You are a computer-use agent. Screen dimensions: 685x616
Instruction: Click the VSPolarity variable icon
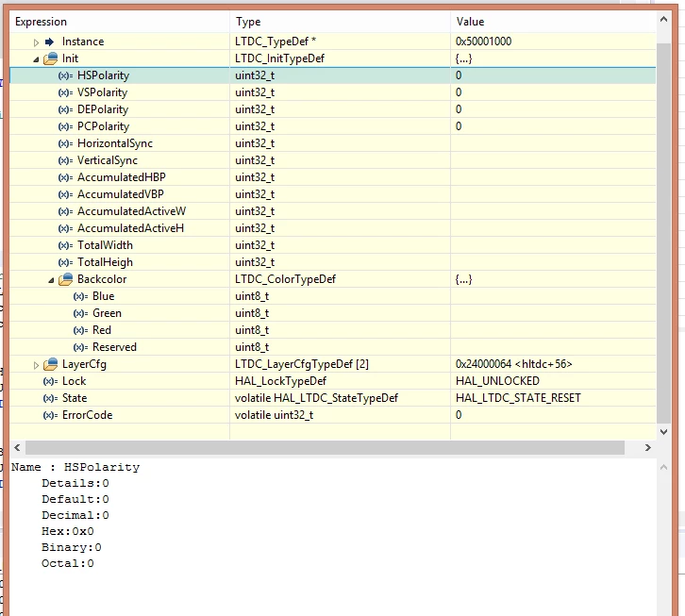(x=65, y=93)
